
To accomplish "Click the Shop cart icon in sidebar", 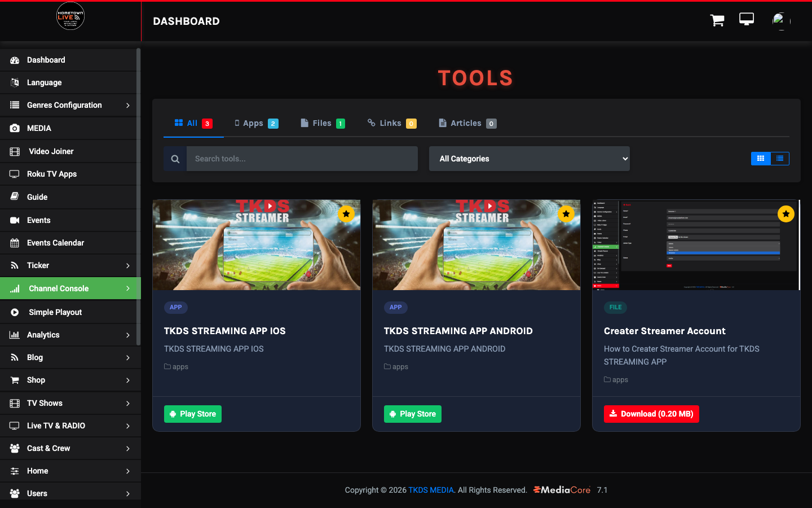I will click(15, 380).
